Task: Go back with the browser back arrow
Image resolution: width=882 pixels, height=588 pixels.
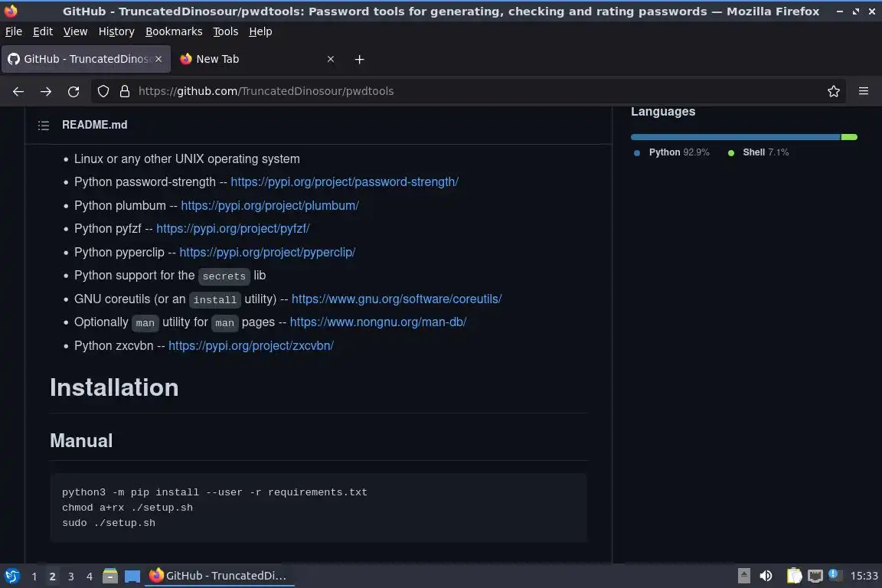Action: (18, 91)
